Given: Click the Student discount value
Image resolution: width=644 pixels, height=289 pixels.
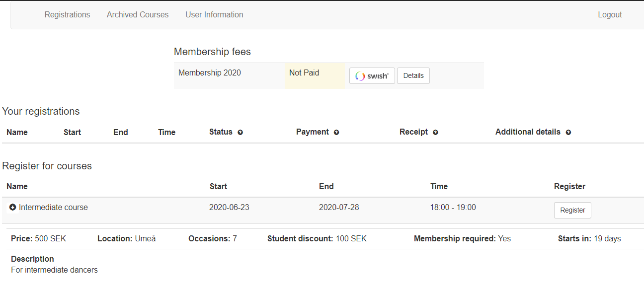Looking at the screenshot, I should point(351,239).
